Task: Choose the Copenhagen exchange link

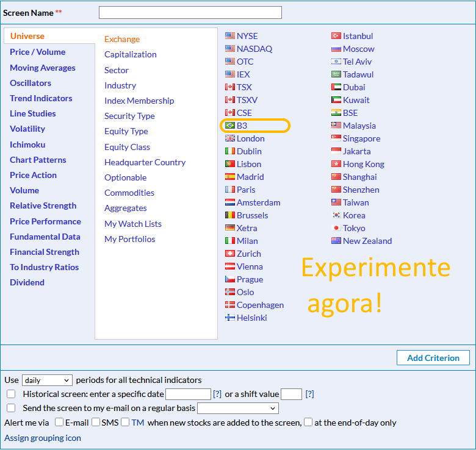Action: click(x=260, y=305)
